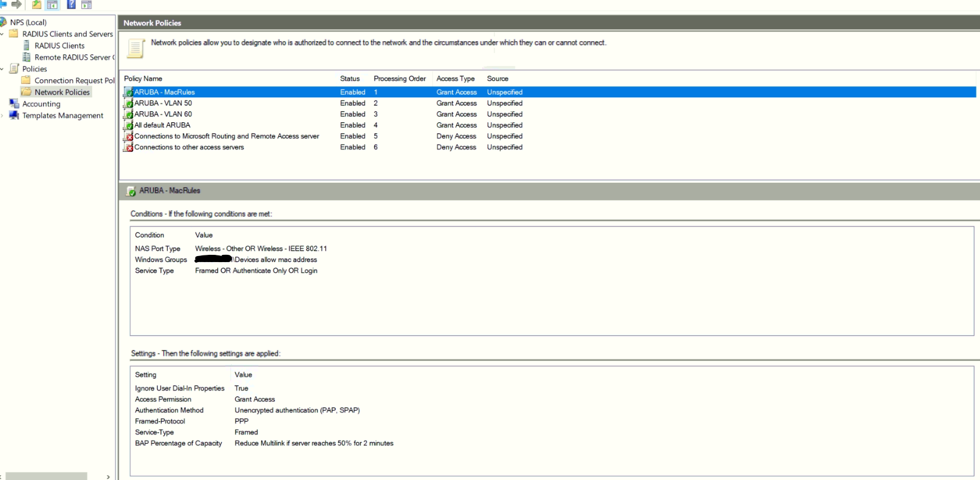
Task: Click 'Unencrypted authentication (PAP, SPAP)' value
Action: click(297, 410)
